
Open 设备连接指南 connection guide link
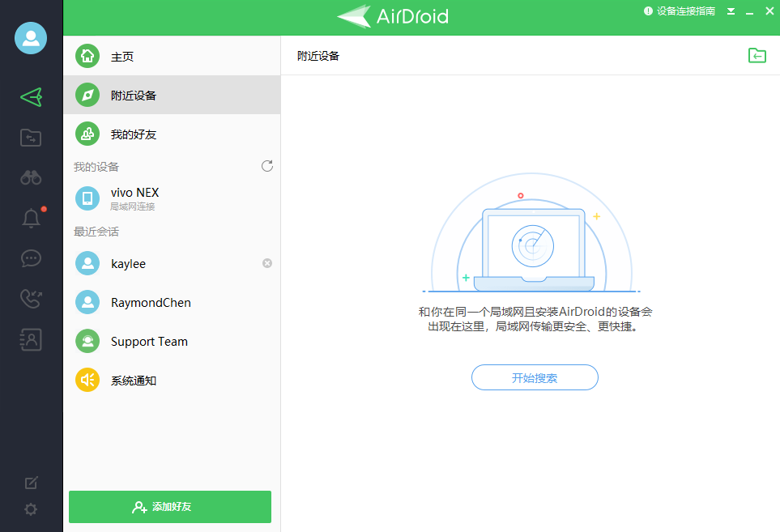[x=680, y=11]
